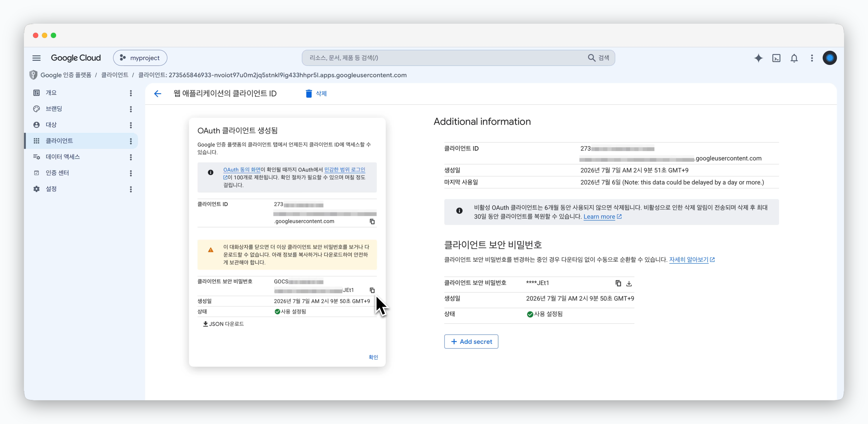Open the 자세히 알아보기 link
The width and height of the screenshot is (868, 424).
tap(692, 260)
